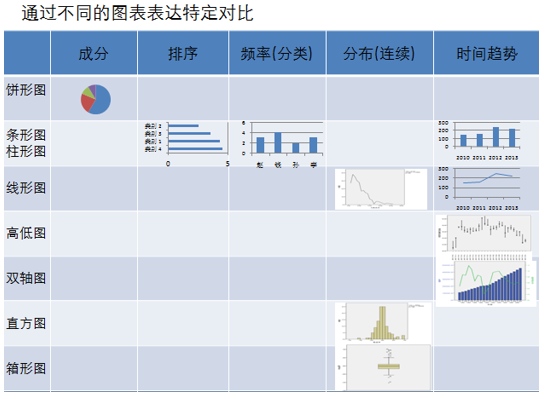Open the column chart under 频率(分类)
Viewport: 558px width, 399px height.
pyautogui.click(x=282, y=144)
